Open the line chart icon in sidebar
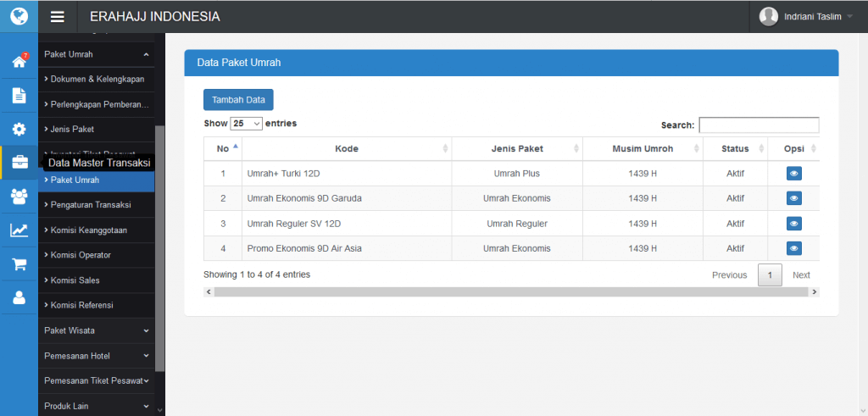 pos(19,230)
